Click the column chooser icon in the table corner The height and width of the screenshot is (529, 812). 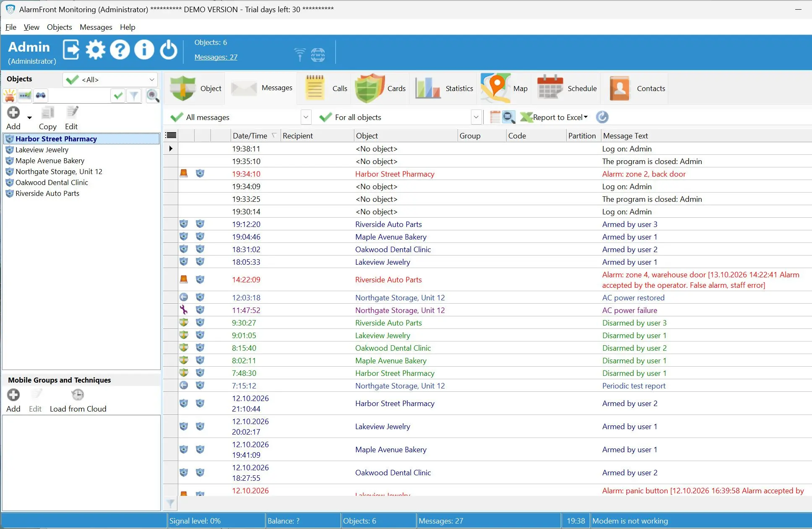point(171,135)
